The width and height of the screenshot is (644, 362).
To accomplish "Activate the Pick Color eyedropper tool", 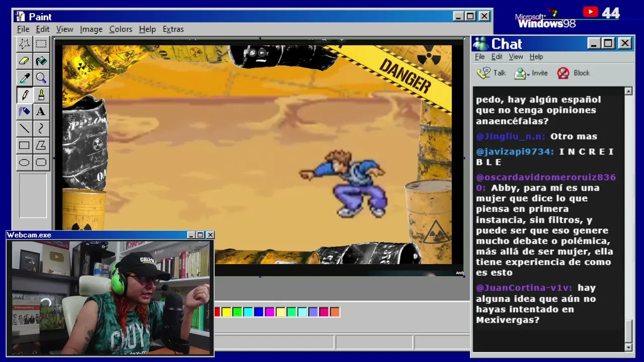I will click(24, 78).
